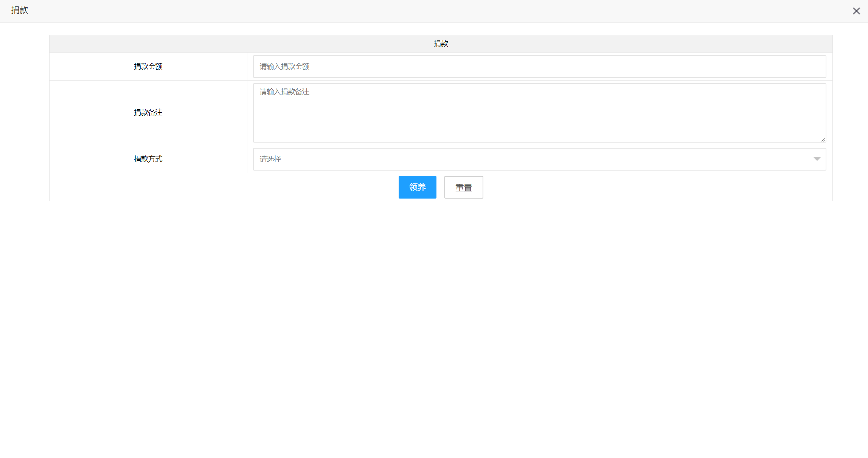
Task: Click the empty center of the remarks textarea
Action: tap(539, 113)
